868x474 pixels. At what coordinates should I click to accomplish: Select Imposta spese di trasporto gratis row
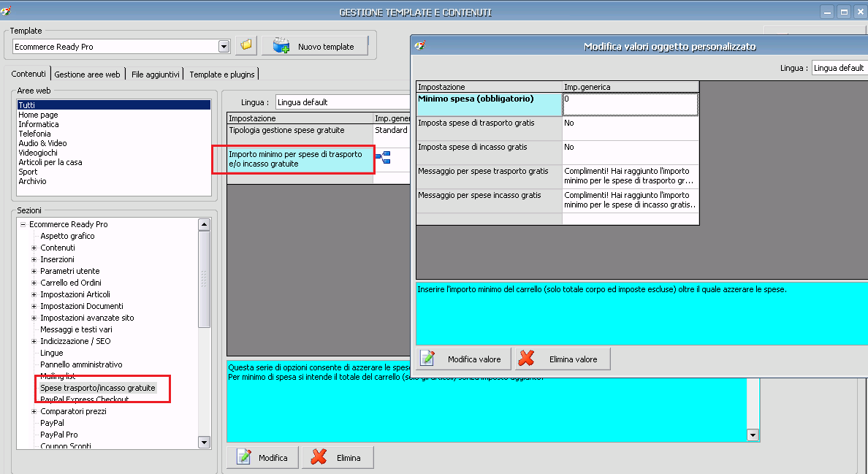[490, 129]
